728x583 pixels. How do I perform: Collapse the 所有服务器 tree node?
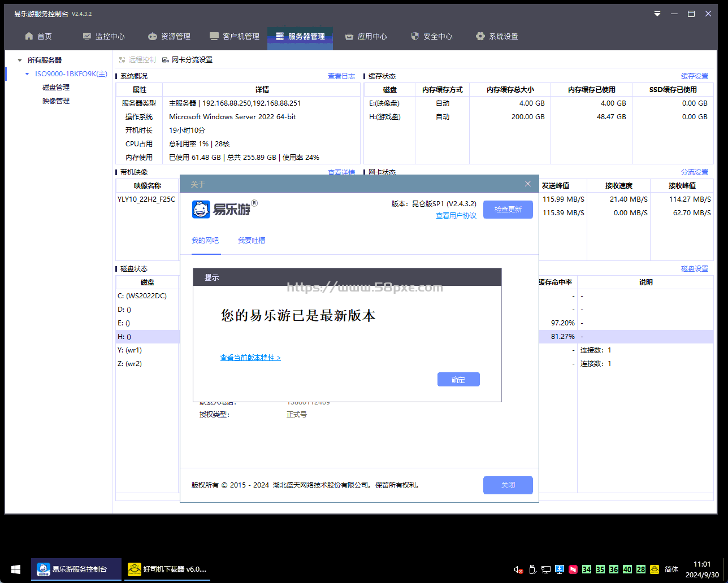20,60
